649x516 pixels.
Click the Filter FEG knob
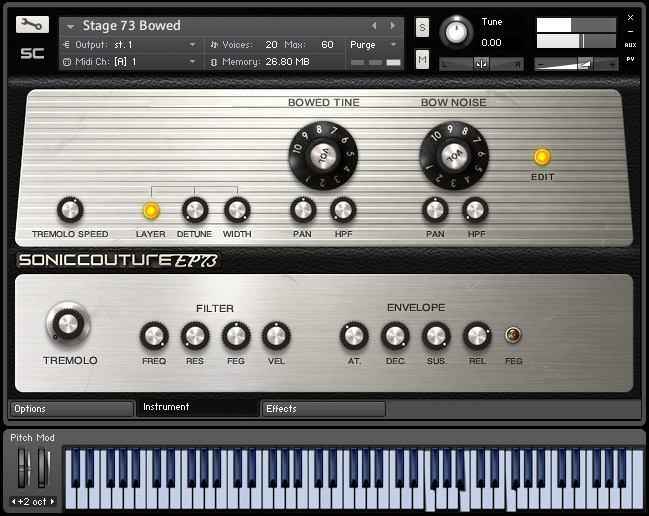pos(236,336)
